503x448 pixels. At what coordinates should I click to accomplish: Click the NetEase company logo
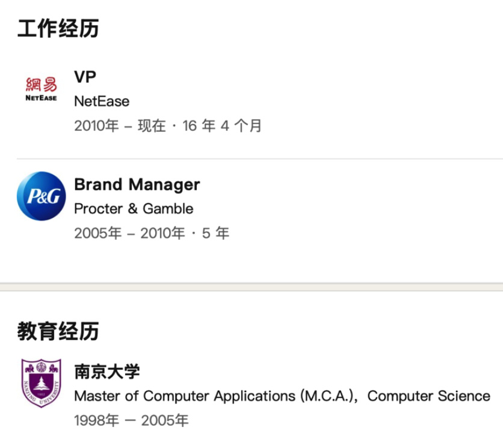(42, 89)
